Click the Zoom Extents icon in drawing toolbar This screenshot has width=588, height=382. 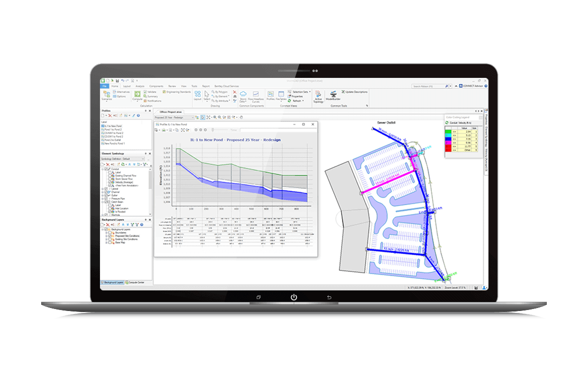208,118
